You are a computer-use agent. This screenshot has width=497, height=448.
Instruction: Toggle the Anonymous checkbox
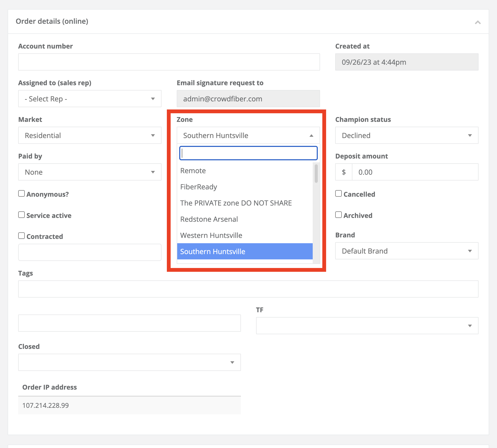click(x=22, y=194)
